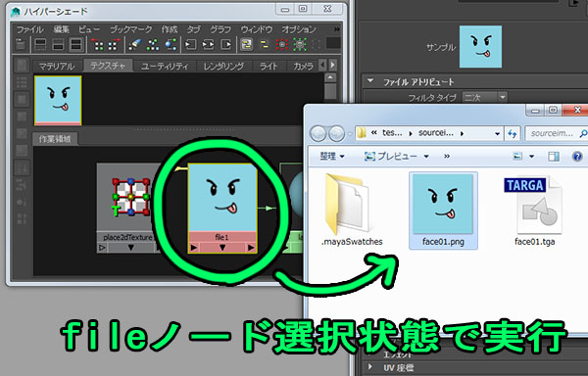Show top tabs only in Hypershade
This screenshot has height=376, width=588.
[x=40, y=45]
